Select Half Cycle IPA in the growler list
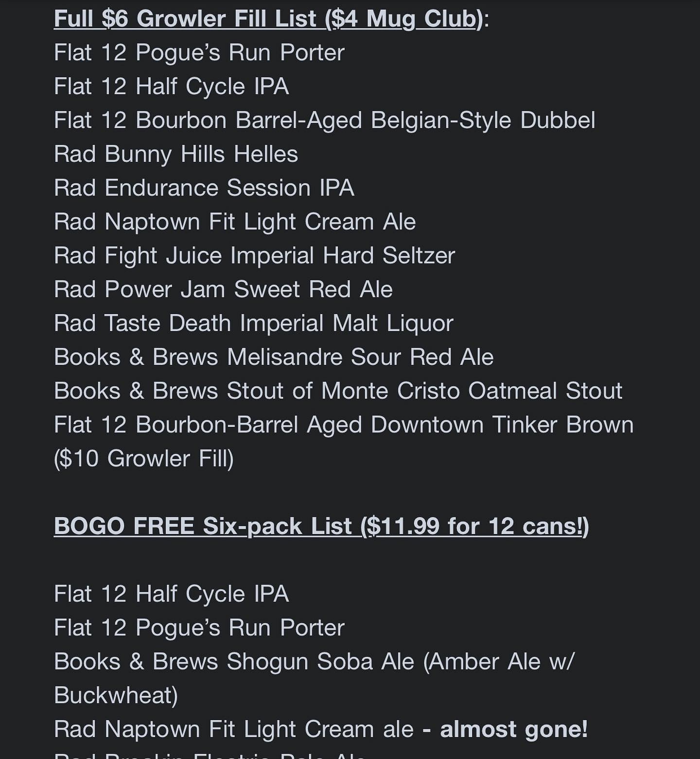The width and height of the screenshot is (700, 759). (x=171, y=87)
